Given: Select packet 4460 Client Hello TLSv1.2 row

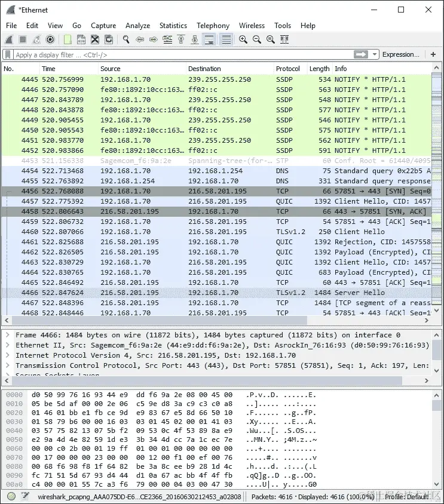Looking at the screenshot, I should pos(216,232).
